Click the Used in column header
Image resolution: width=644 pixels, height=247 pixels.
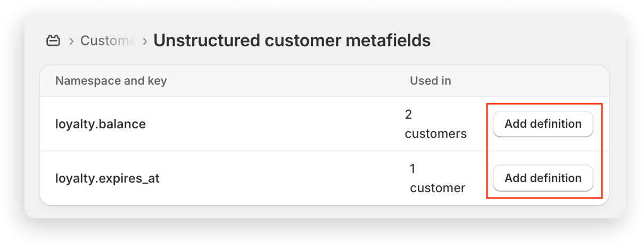(430, 81)
